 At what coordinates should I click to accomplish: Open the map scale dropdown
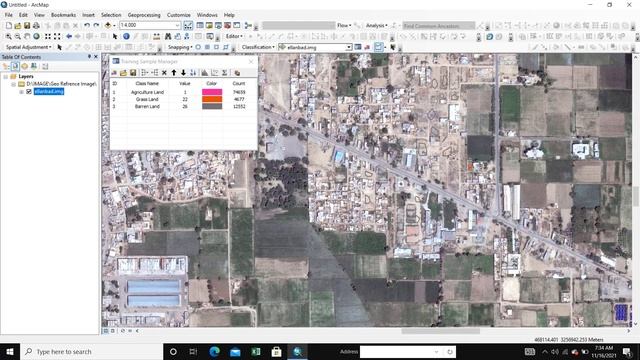point(177,26)
